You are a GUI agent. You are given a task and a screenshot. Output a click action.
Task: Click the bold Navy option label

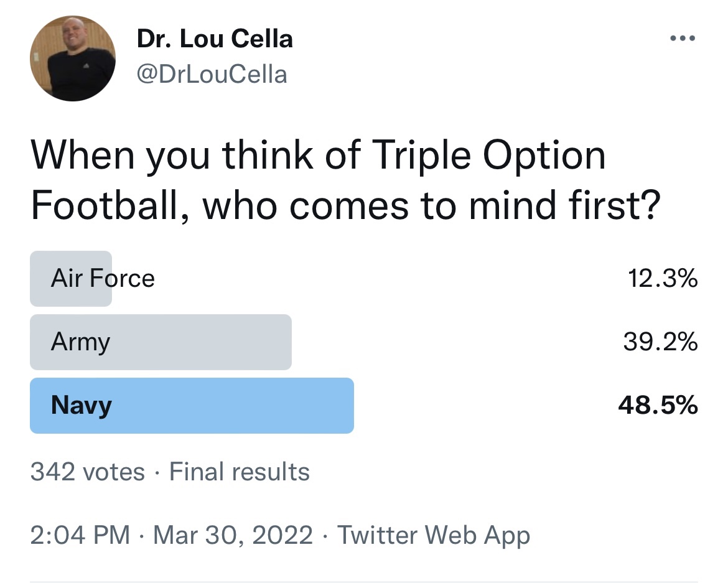pos(82,406)
